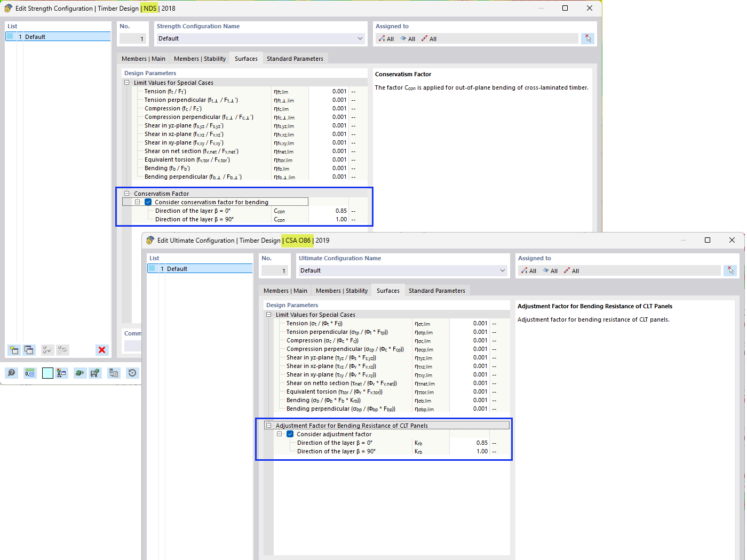The image size is (747, 560).
Task: Click the pick-assign cursor icon in CSA O86 window
Action: (730, 270)
